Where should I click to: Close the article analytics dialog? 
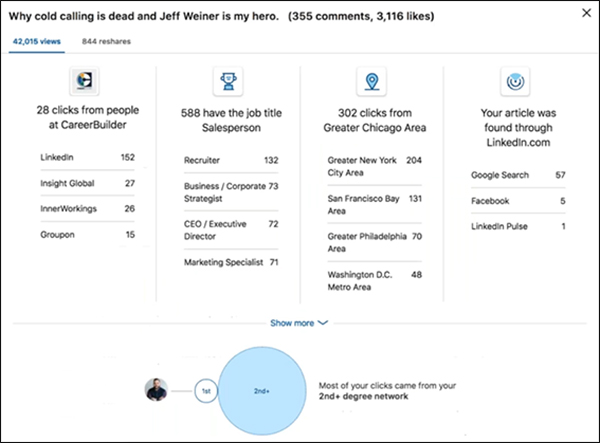[586, 13]
